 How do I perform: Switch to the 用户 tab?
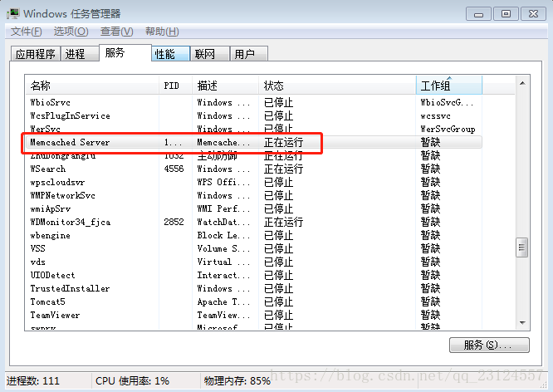(x=249, y=54)
